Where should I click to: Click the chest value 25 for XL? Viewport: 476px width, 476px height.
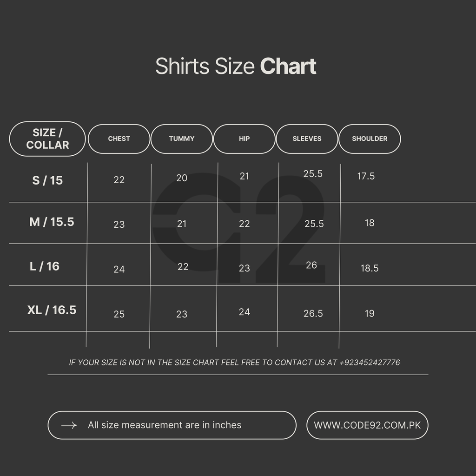[x=119, y=314]
